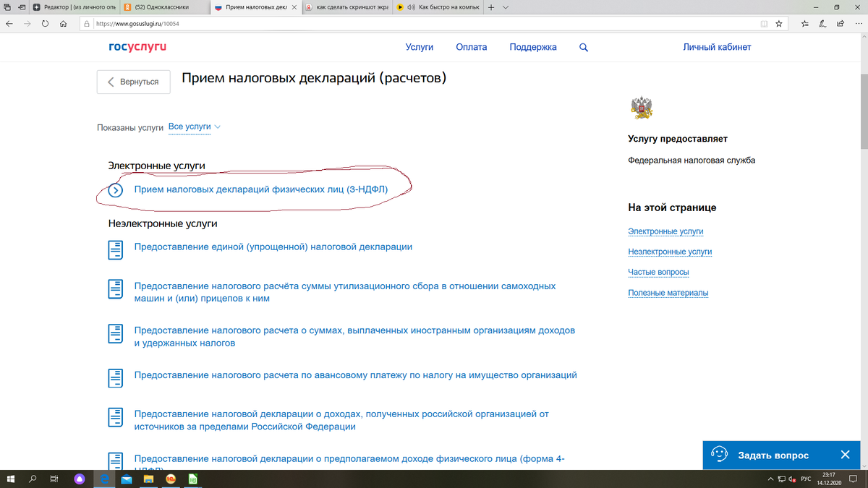The height and width of the screenshot is (488, 868).
Task: Click the chat smiley icon near Задать вопрос
Action: 719,455
